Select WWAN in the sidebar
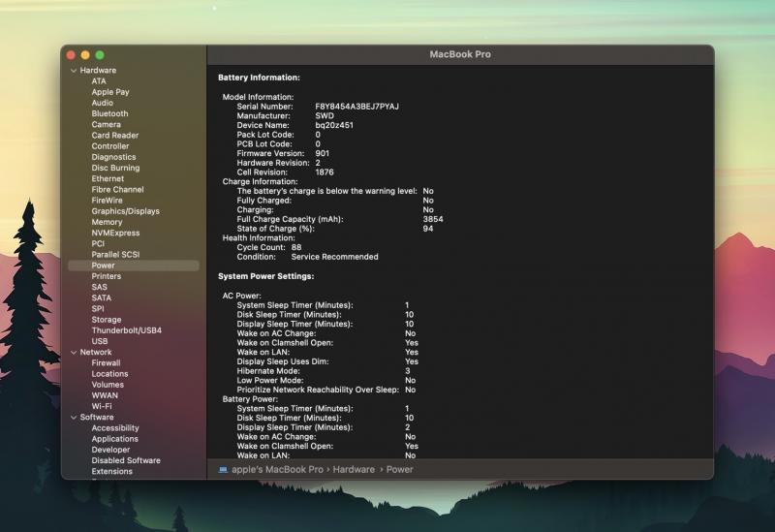The image size is (775, 532). pos(105,396)
